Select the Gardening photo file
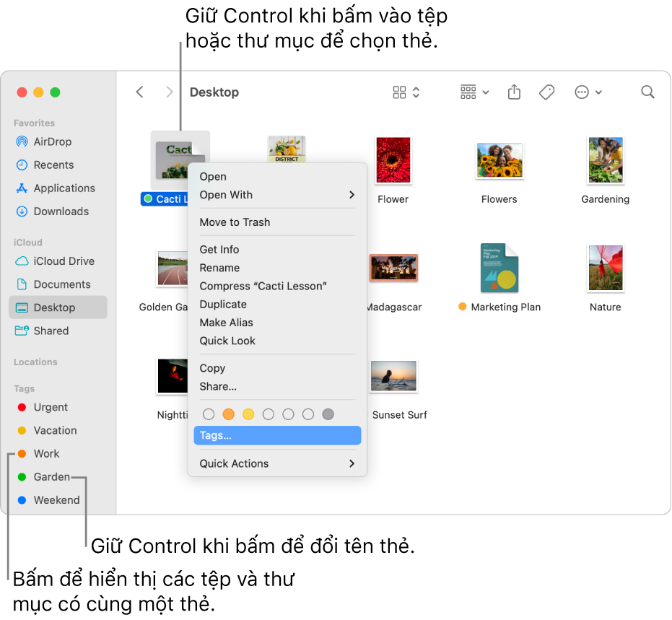 605,160
